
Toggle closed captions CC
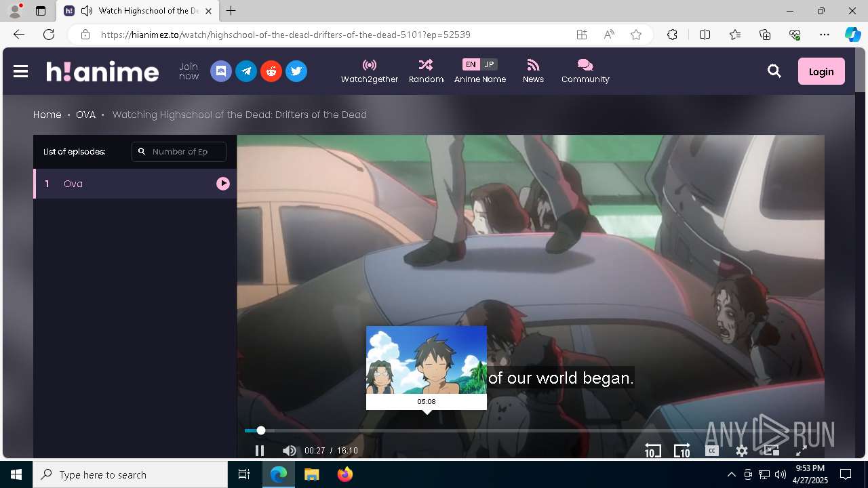click(712, 451)
